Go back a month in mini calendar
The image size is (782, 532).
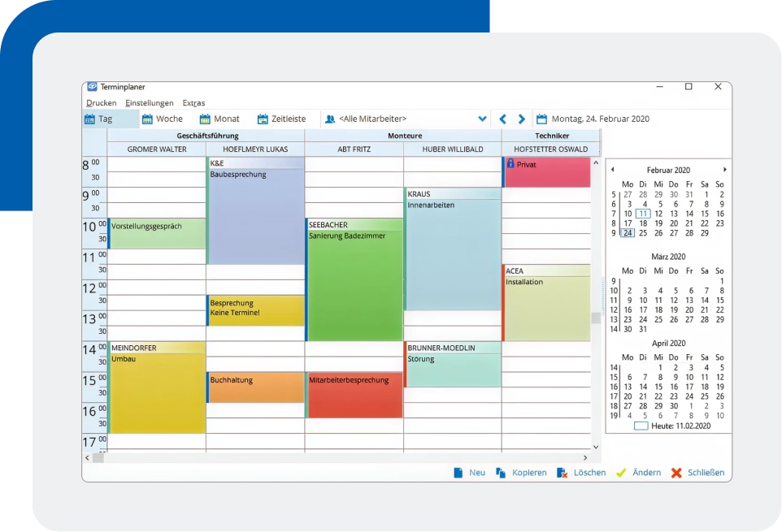(612, 170)
